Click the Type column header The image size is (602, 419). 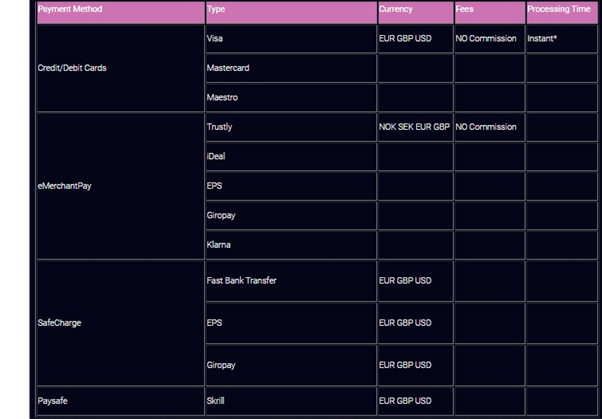point(291,12)
